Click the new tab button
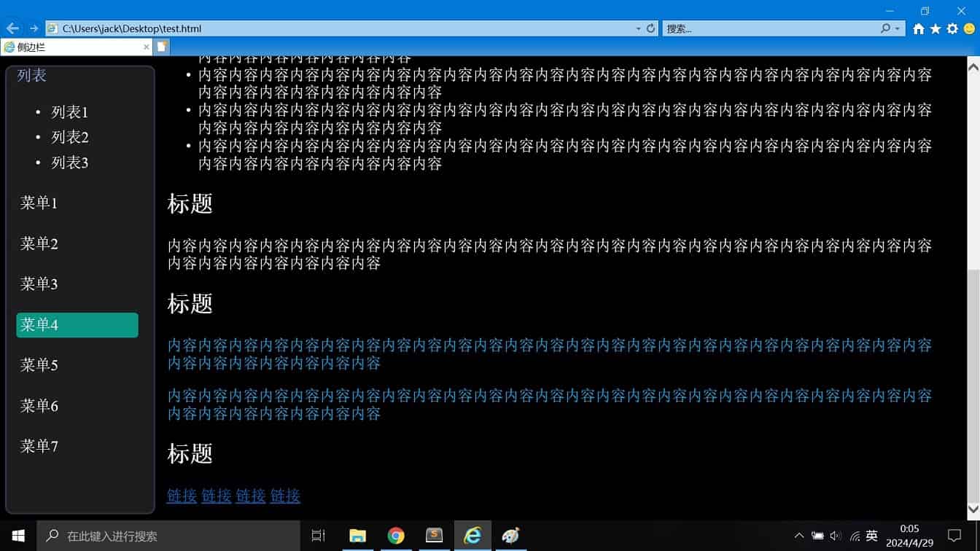The height and width of the screenshot is (551, 980). 162,47
